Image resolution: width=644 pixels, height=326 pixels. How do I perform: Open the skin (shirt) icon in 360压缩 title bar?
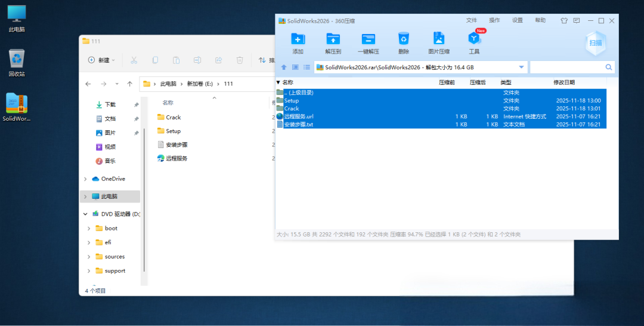564,20
